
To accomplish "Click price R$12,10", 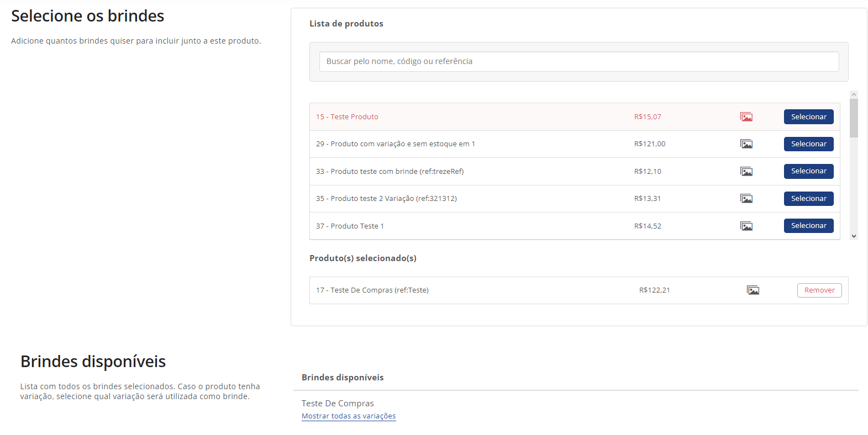I will [648, 172].
